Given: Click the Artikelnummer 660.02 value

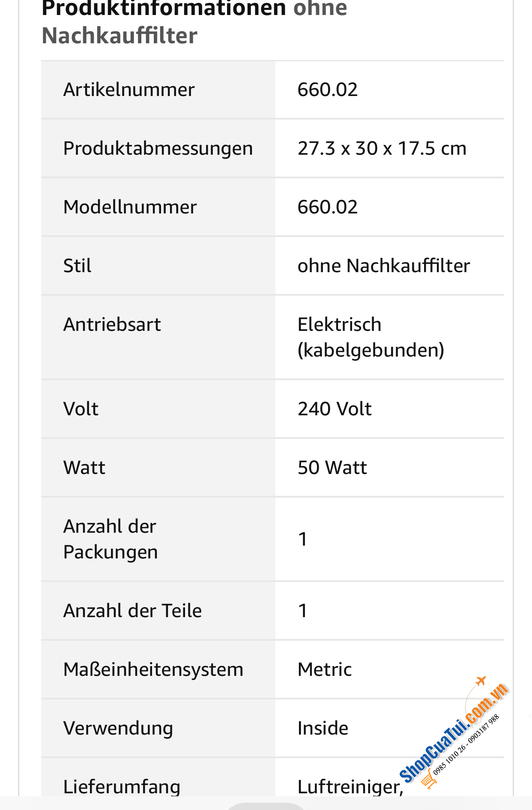Looking at the screenshot, I should click(328, 90).
